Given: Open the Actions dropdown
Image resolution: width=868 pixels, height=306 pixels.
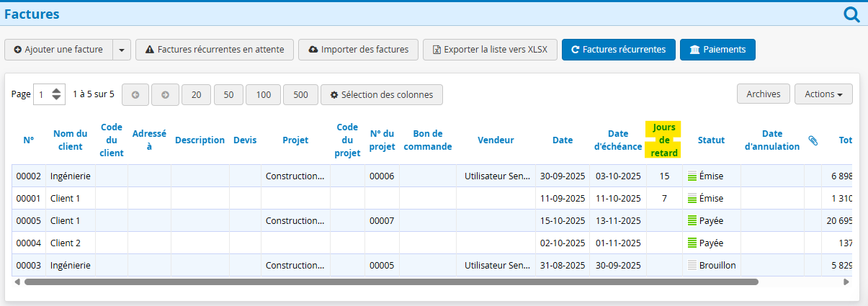Looking at the screenshot, I should click(x=823, y=94).
